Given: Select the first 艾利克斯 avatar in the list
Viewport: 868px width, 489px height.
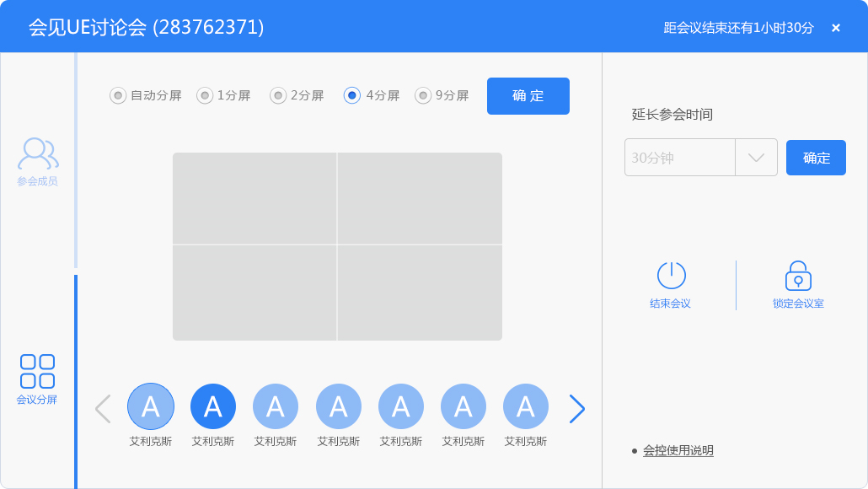Looking at the screenshot, I should [151, 406].
